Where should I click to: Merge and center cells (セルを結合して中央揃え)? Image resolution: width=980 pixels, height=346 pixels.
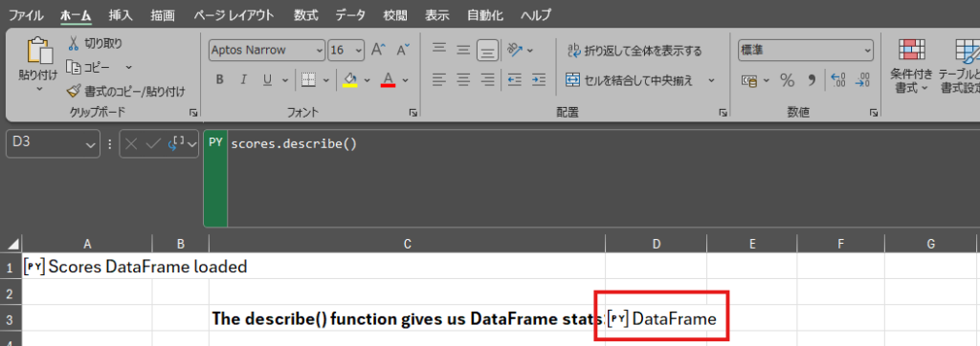(x=630, y=80)
